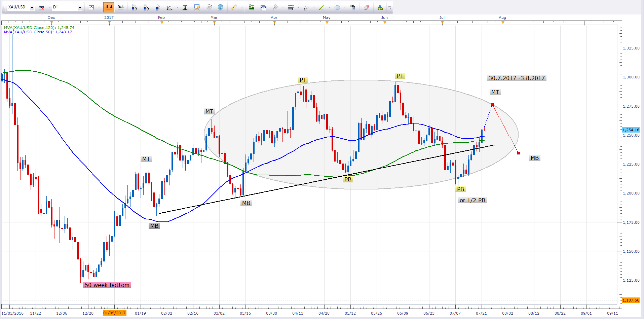This screenshot has width=644, height=319.
Task: Click the zoom in magnifier icon
Action: tap(134, 7)
